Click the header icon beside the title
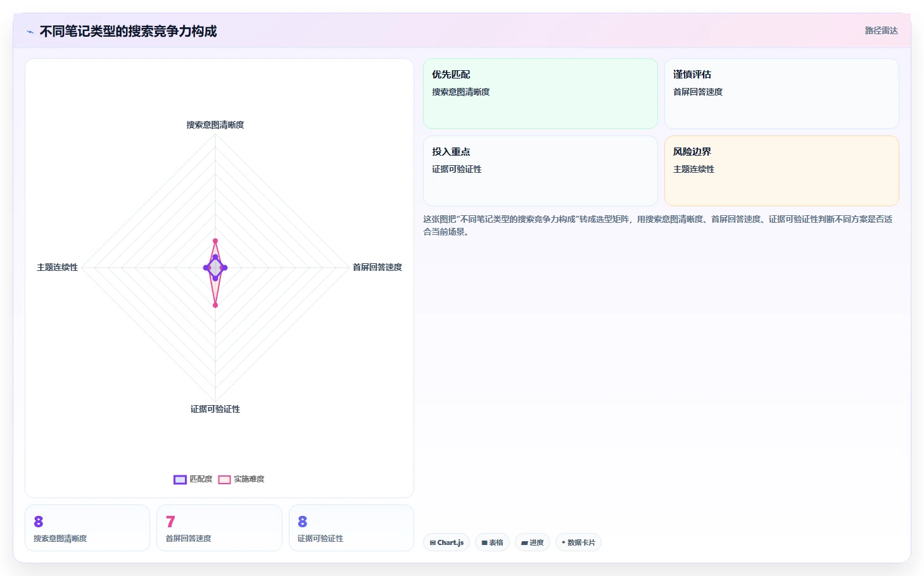The width and height of the screenshot is (924, 576). (x=30, y=32)
